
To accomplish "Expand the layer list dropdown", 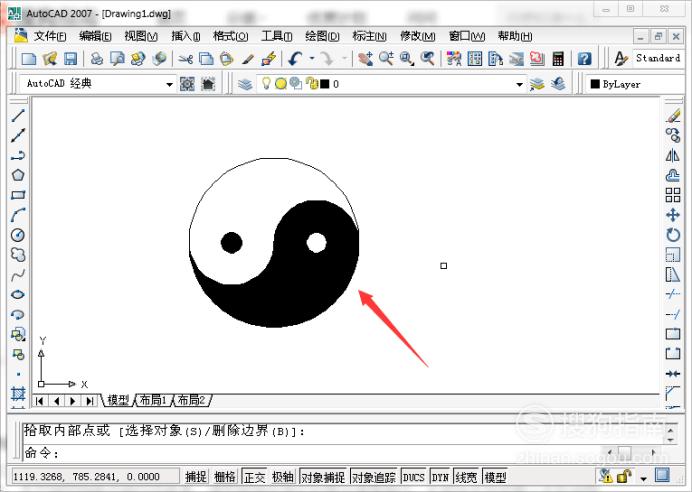I will pyautogui.click(x=519, y=84).
